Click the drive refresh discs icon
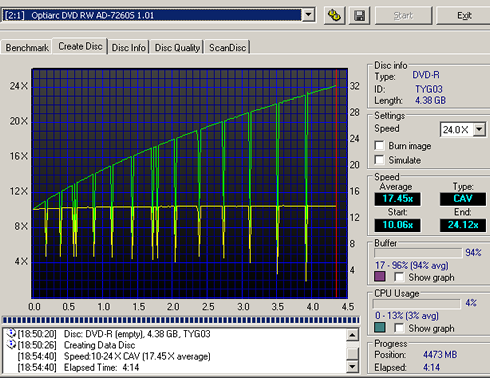 (x=334, y=15)
